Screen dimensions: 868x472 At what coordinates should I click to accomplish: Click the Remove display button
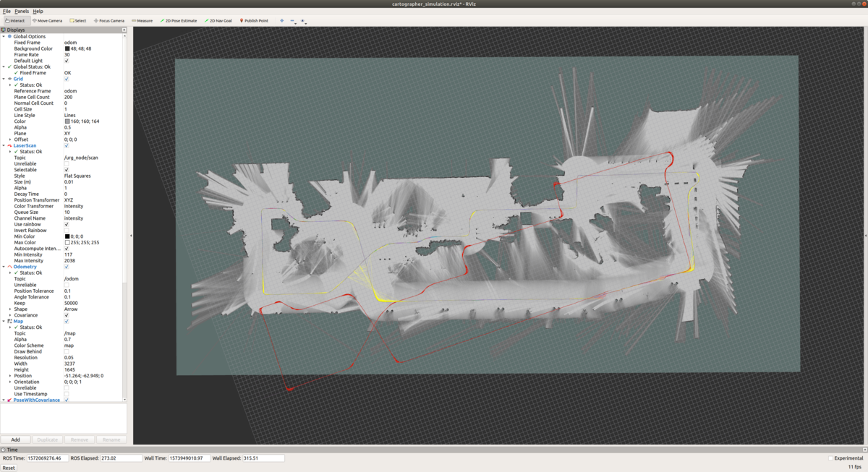coord(80,439)
